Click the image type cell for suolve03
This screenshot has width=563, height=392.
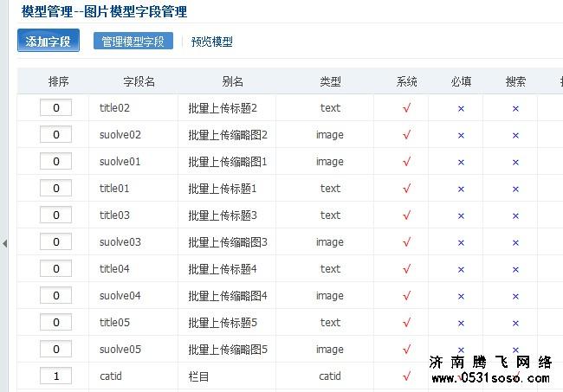tap(330, 242)
